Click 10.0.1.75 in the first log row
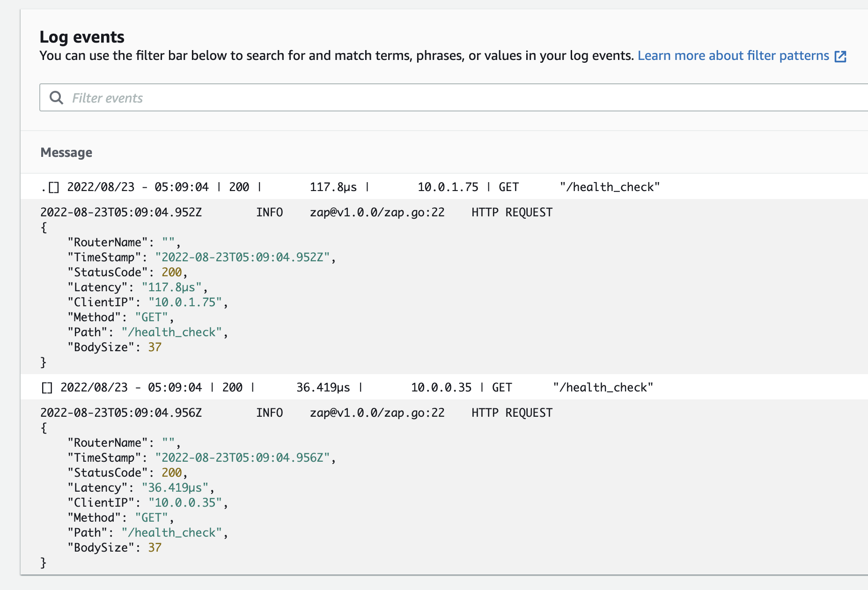Screen dimensions: 868x590 [448, 187]
